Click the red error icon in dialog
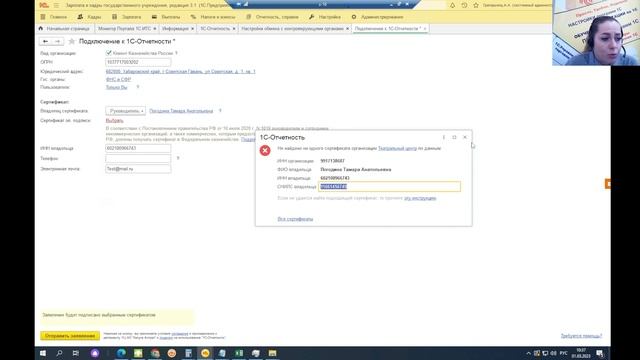 pyautogui.click(x=265, y=150)
